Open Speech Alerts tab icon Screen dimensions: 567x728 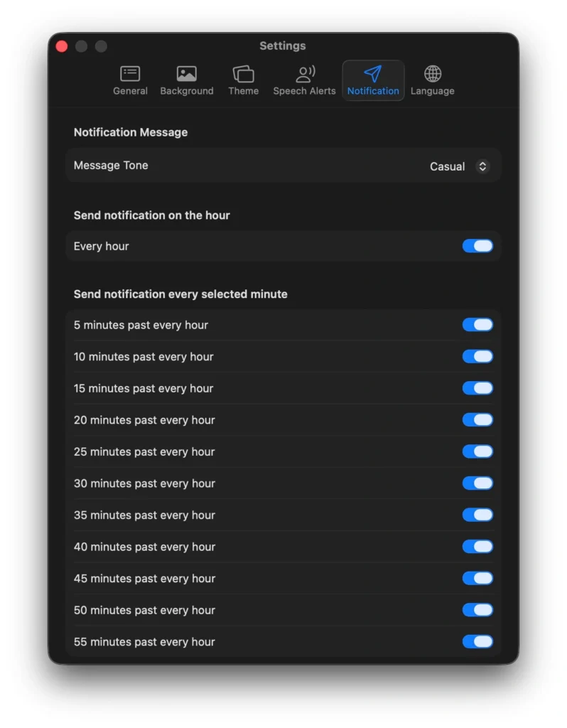coord(304,74)
